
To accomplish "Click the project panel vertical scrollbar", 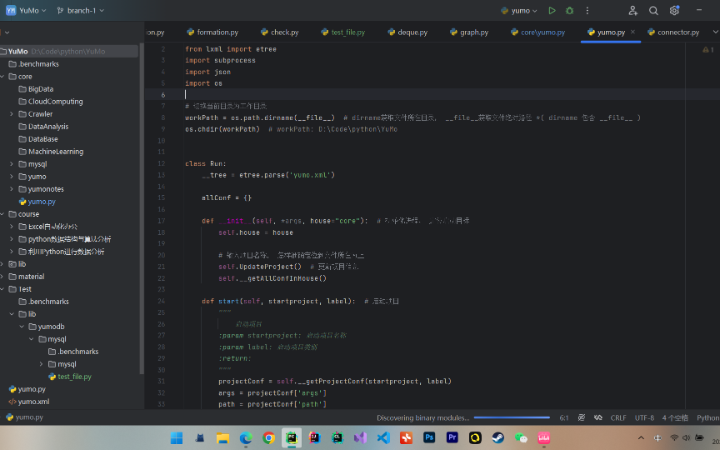I will 141,209.
